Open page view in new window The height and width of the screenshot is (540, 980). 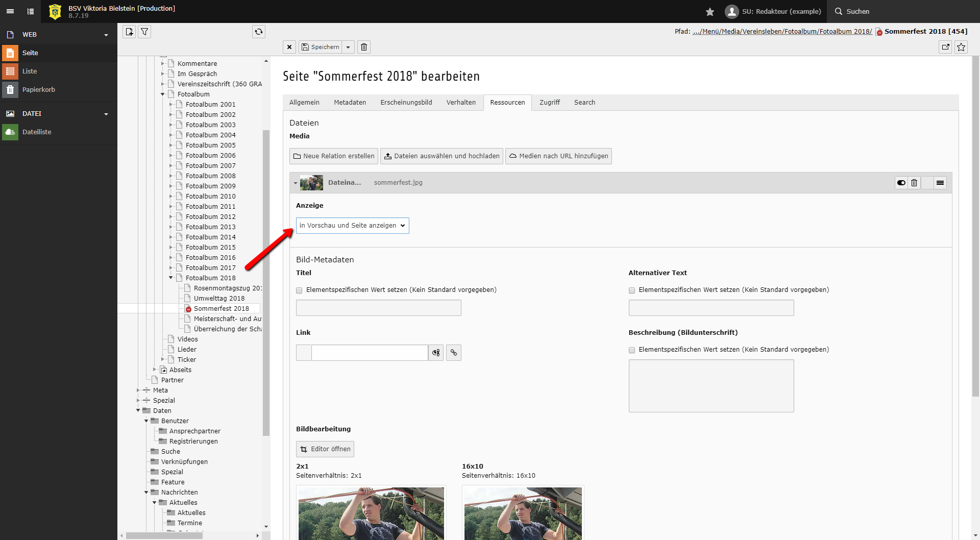click(945, 47)
